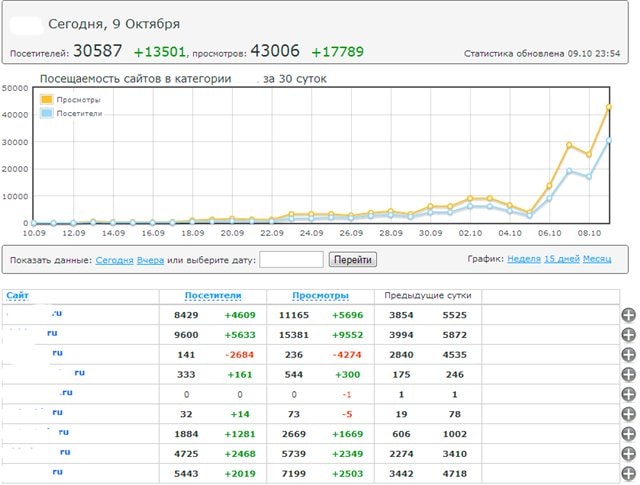640x485 pixels.
Task: Sort table by the Сайт column header
Action: click(x=16, y=296)
